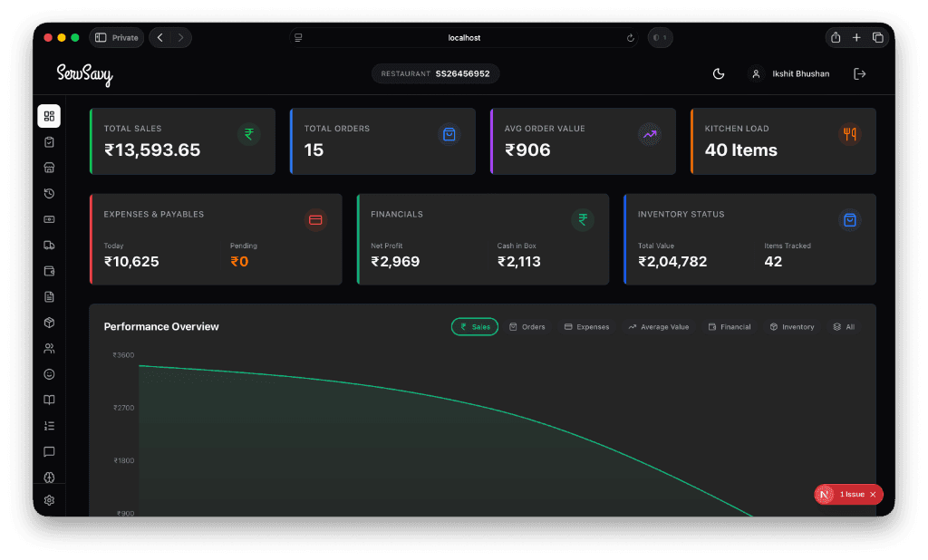Click the Restaurant SS26456952 badge

pos(435,73)
